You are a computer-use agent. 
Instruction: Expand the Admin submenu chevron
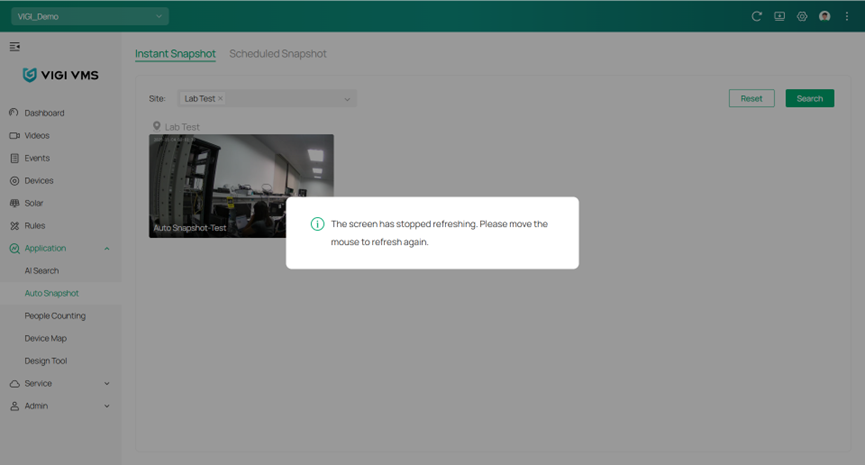point(107,406)
